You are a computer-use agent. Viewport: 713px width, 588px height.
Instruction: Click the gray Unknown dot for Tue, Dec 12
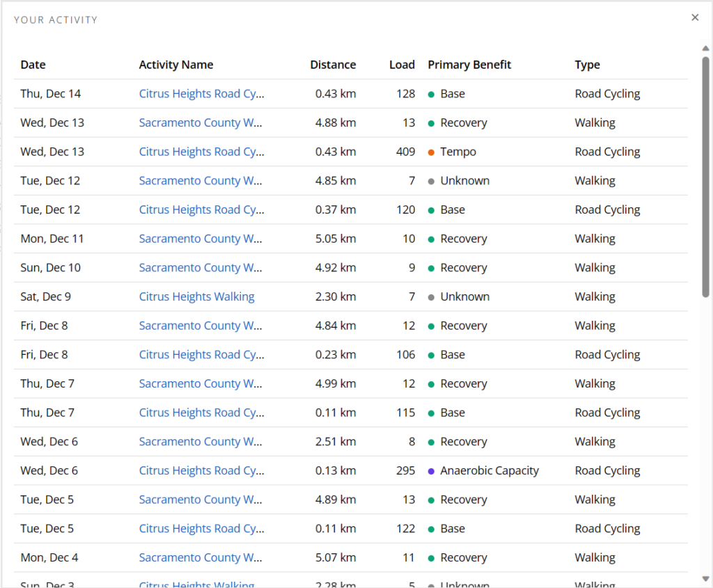(430, 180)
